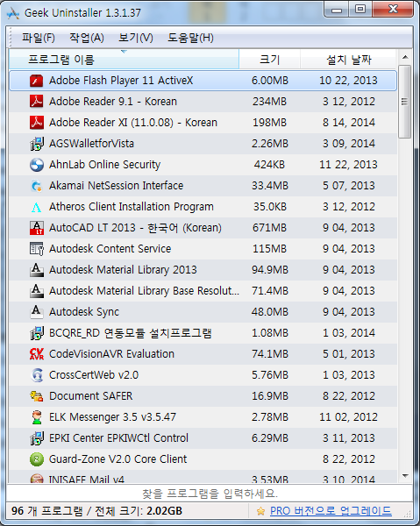Sort by 설치 날짜 column header
Viewport: 420px width, 526px height.
tap(349, 60)
